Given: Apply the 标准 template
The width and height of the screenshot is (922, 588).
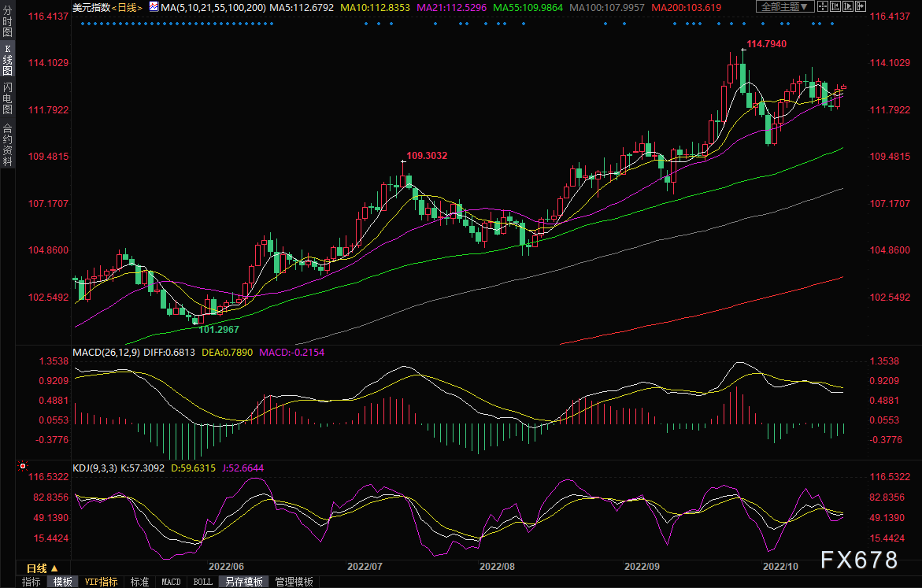Looking at the screenshot, I should (139, 582).
